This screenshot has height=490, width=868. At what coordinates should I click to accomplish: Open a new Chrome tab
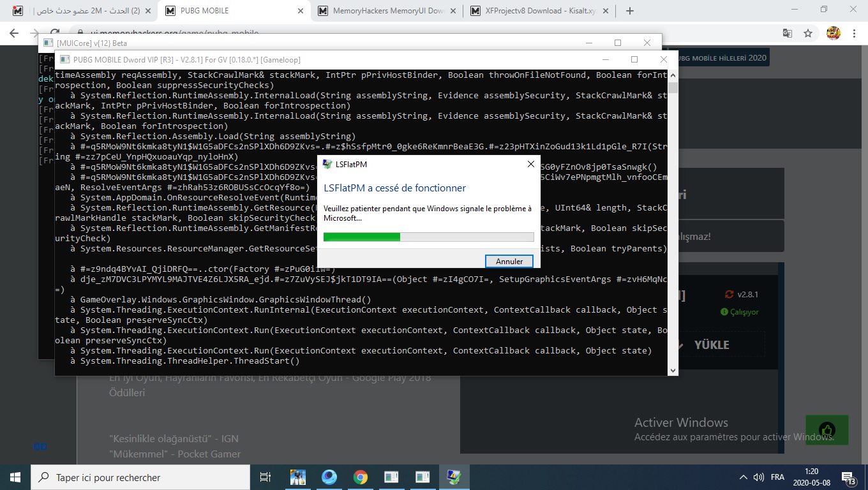[630, 11]
